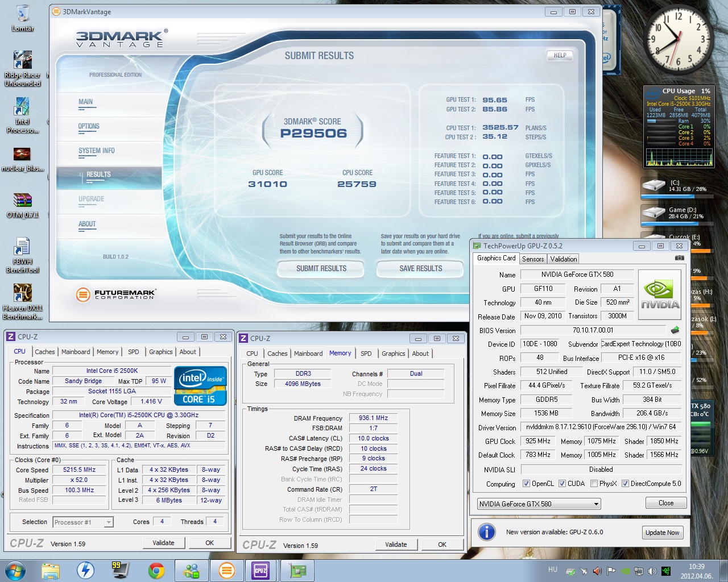Open Ridge Racer Unbounded desktop shortcut

23,68
